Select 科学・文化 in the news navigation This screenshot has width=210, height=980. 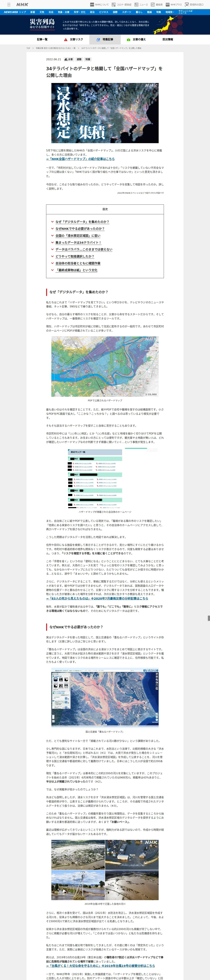80,12
